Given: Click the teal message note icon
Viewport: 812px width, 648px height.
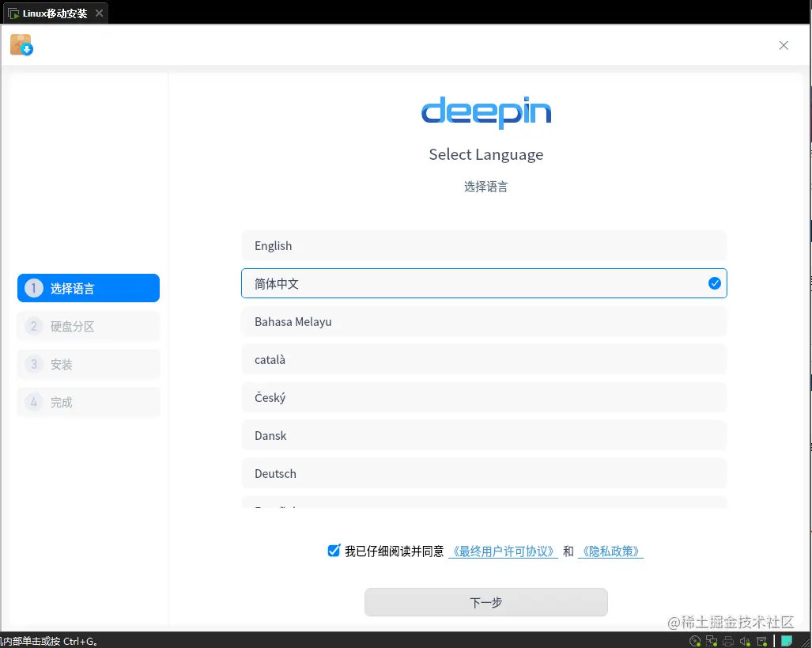Looking at the screenshot, I should [x=787, y=641].
